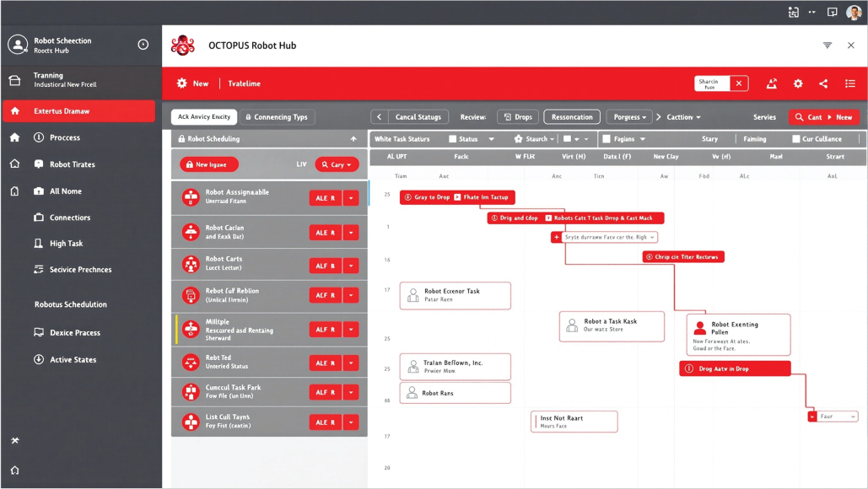868x489 pixels.
Task: Open the Porgress dropdown
Action: tap(629, 116)
